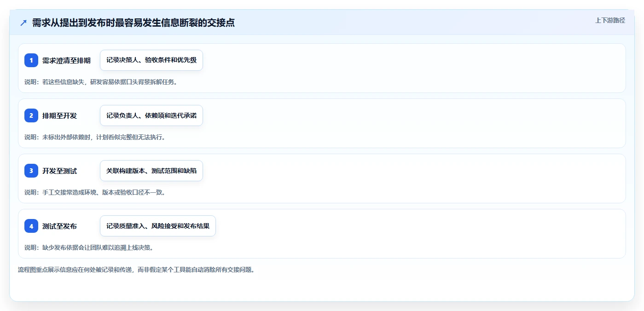This screenshot has width=644, height=311.
Task: Select the step 3 number badge
Action: coord(31,171)
